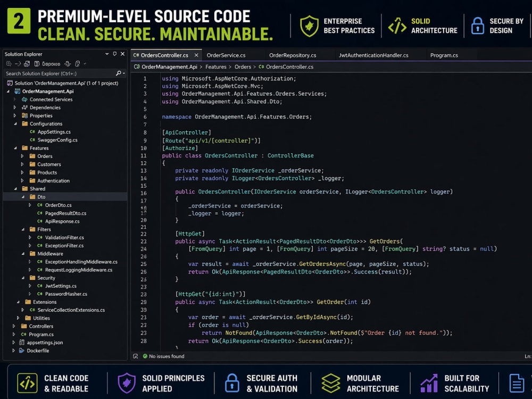Collapse the Middleware folder
Image resolution: width=532 pixels, height=399 pixels.
point(23,254)
